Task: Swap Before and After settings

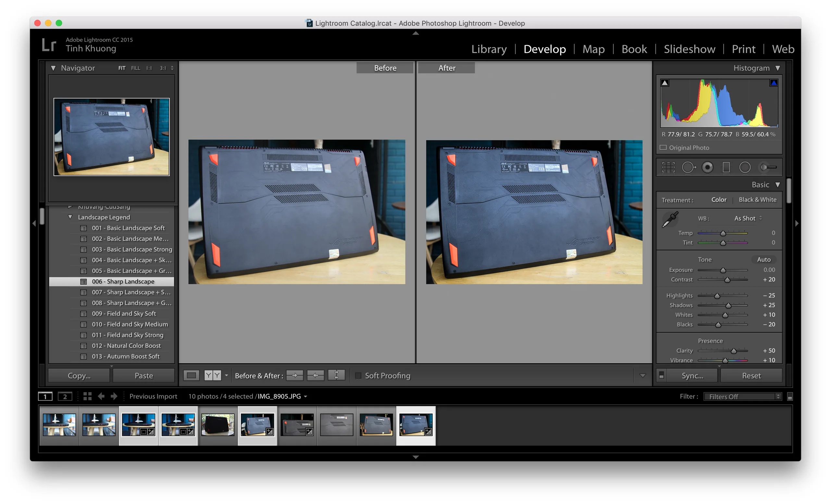Action: [x=336, y=375]
